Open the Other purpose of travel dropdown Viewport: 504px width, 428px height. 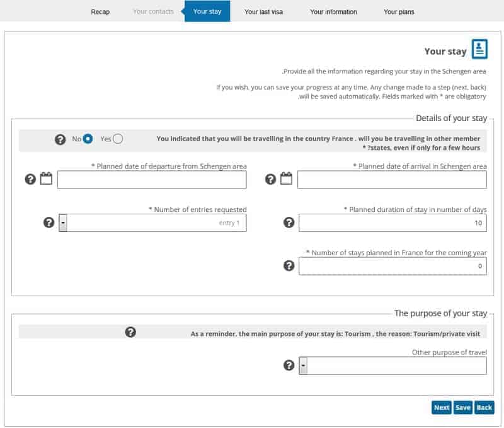pos(303,366)
